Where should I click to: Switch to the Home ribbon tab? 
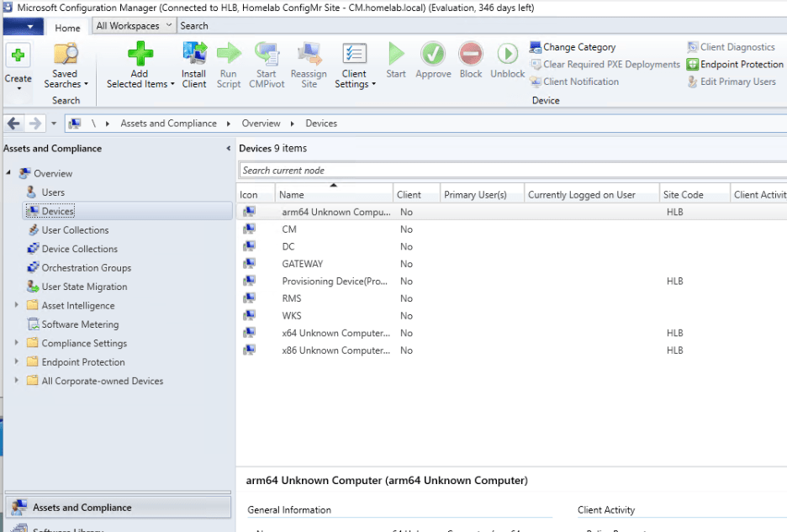(x=66, y=27)
